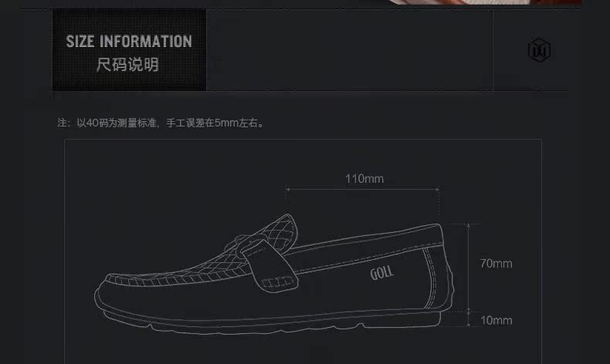Image resolution: width=610 pixels, height=364 pixels.
Task: Click the hexagon brand logo icon
Action: point(539,49)
